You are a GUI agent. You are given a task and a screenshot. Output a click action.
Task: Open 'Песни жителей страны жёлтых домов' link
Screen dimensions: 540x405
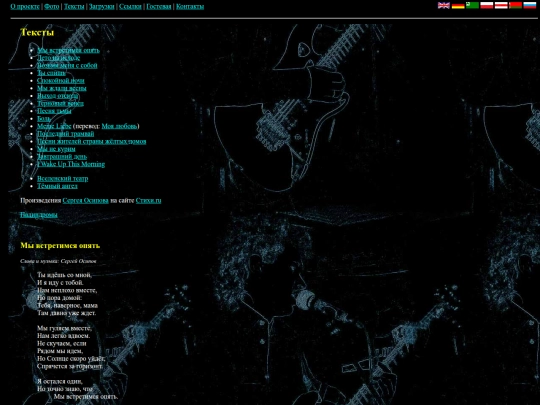92,141
